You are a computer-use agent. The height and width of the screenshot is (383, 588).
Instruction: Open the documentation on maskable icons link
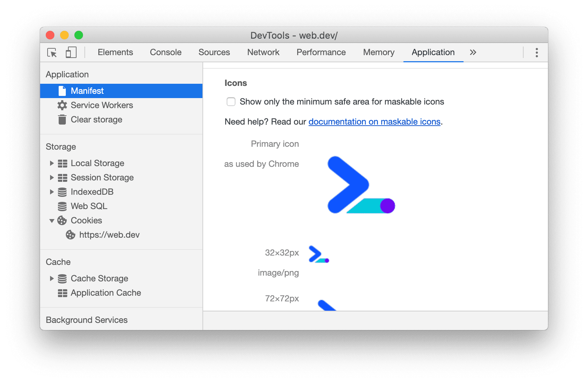pos(374,122)
